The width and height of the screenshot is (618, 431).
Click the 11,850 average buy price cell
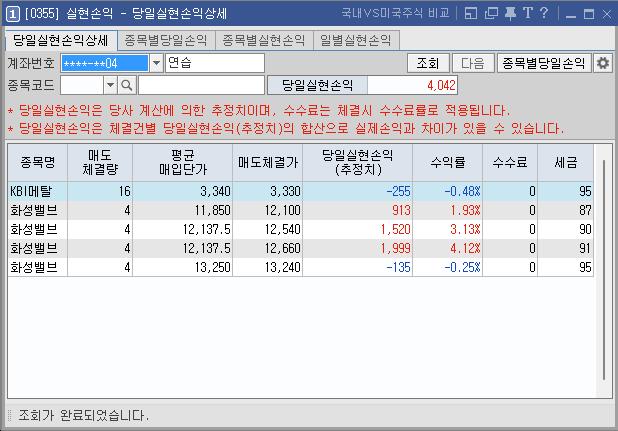click(182, 210)
